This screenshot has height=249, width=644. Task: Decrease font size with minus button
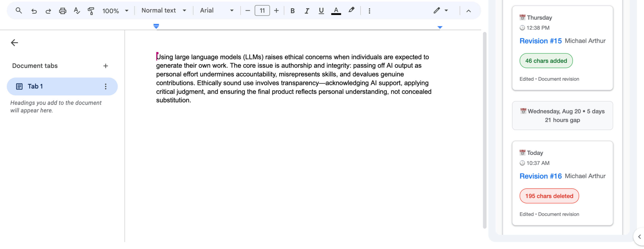(x=248, y=11)
